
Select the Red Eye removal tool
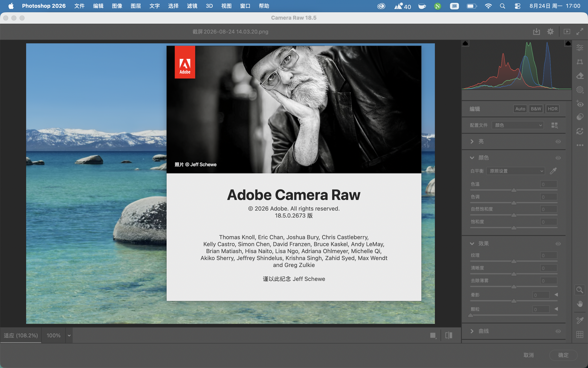580,103
